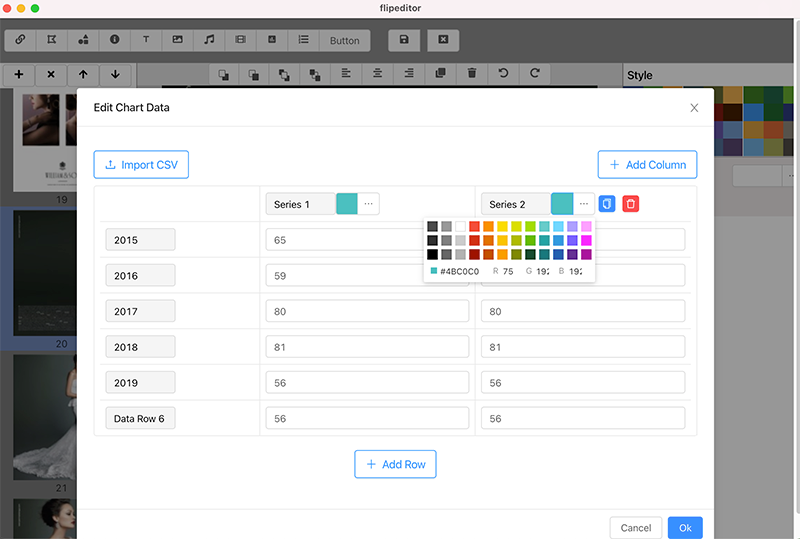This screenshot has height=539, width=800.
Task: Click the Add Row button
Action: click(x=395, y=464)
